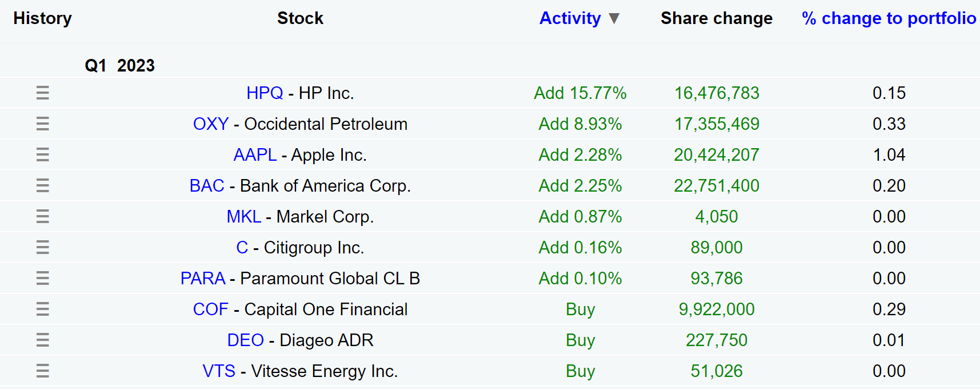Viewport: 980px width, 389px height.
Task: Open history icon for Occidental Petroleum row
Action: point(42,124)
